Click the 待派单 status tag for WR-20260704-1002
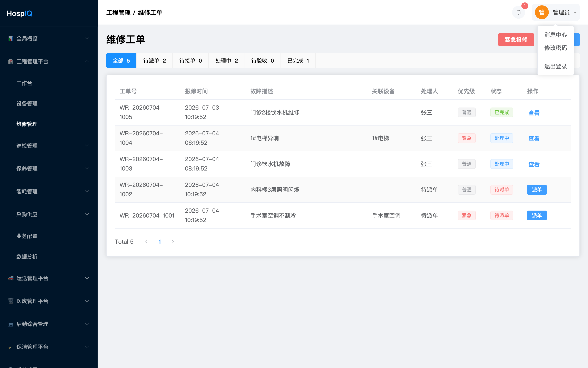The image size is (588, 368). [x=501, y=190]
